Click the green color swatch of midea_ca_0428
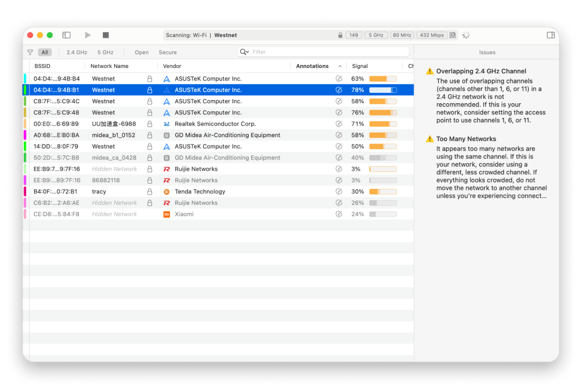 click(x=25, y=158)
